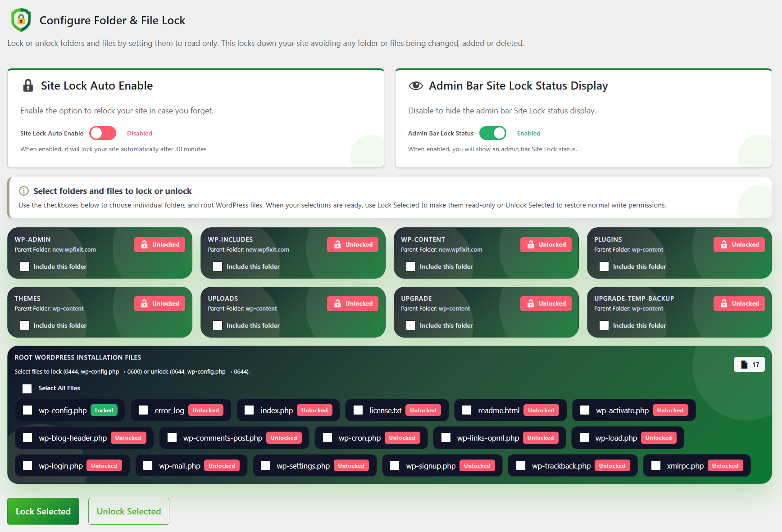Check Include this folder for THEMES

[25, 325]
